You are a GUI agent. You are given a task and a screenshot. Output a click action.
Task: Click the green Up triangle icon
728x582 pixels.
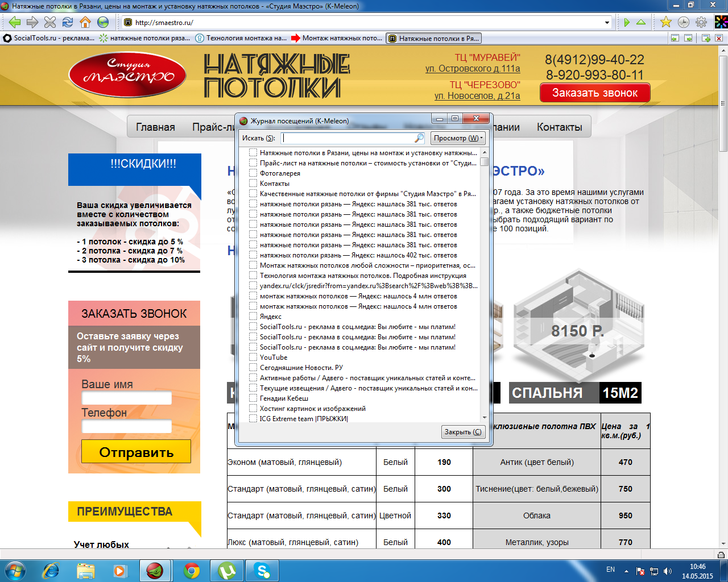[641, 22]
